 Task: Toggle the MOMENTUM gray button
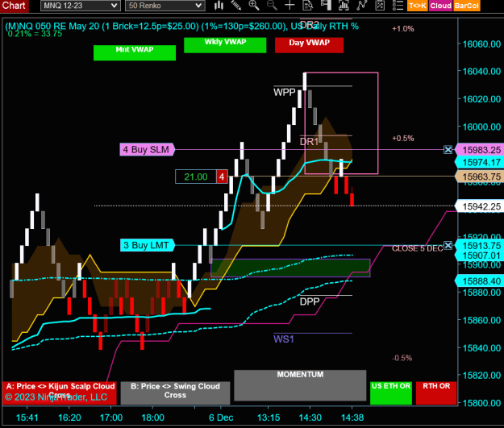tap(300, 385)
